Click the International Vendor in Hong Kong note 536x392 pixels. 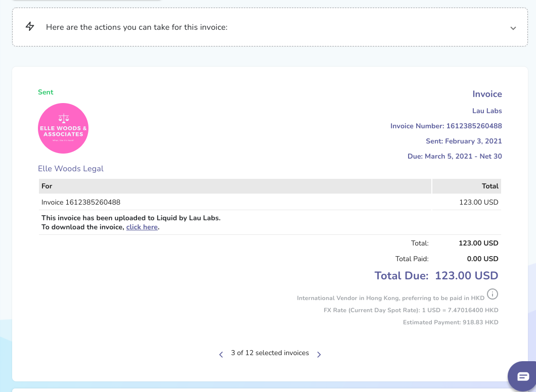pos(390,298)
